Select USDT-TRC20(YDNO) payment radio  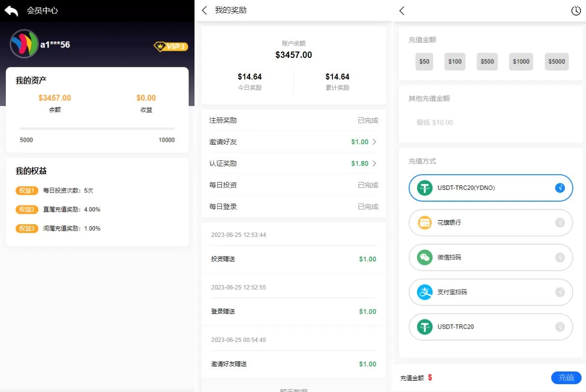click(x=559, y=188)
